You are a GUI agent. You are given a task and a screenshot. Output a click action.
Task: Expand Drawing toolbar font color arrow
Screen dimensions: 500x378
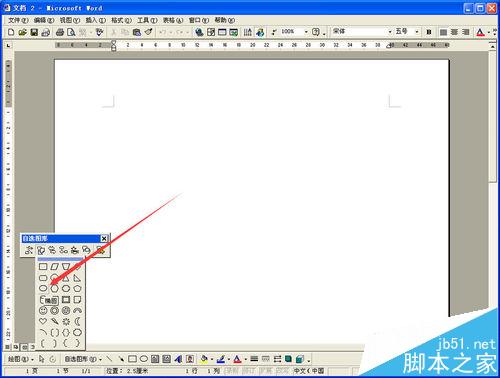pyautogui.click(x=246, y=359)
